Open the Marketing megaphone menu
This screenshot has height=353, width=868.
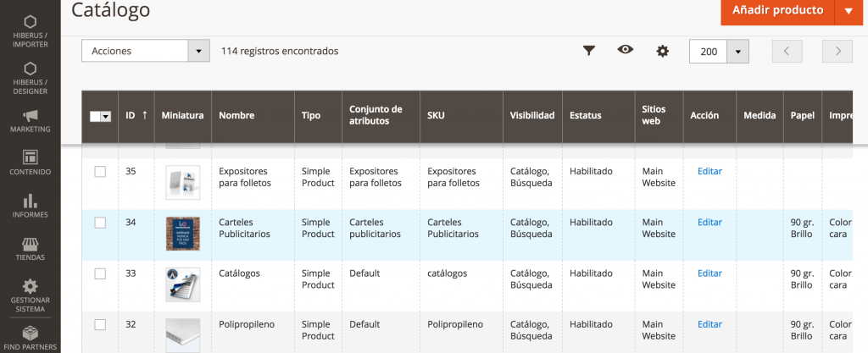(x=31, y=121)
